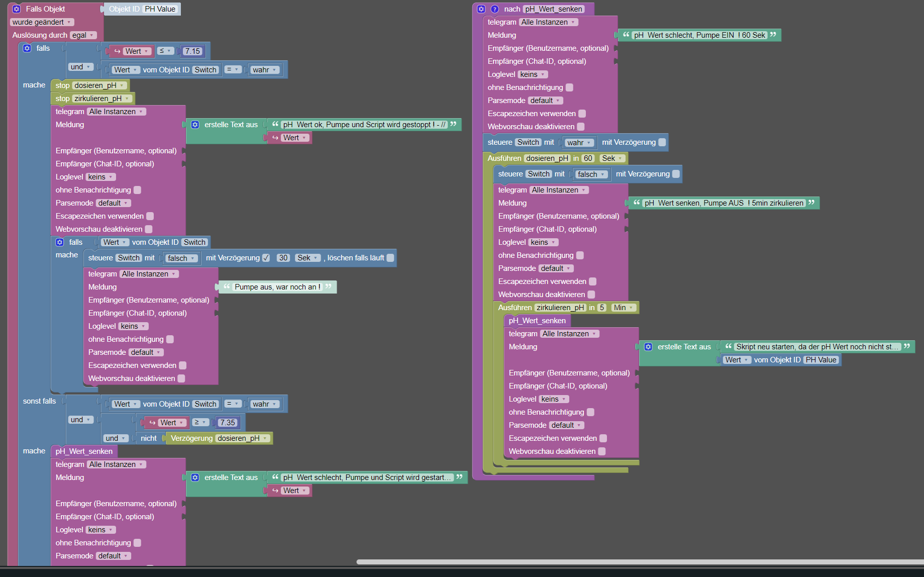Viewport: 924px width, 577px height.
Task: Open Parsemode default dropdown under Pumpe EIN message
Action: point(545,101)
